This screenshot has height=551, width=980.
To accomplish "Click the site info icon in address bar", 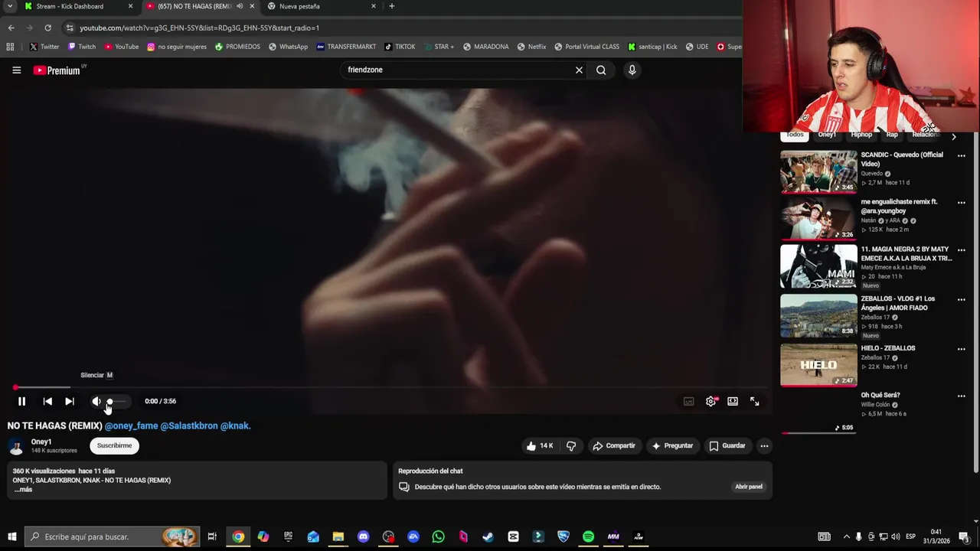I will [70, 28].
